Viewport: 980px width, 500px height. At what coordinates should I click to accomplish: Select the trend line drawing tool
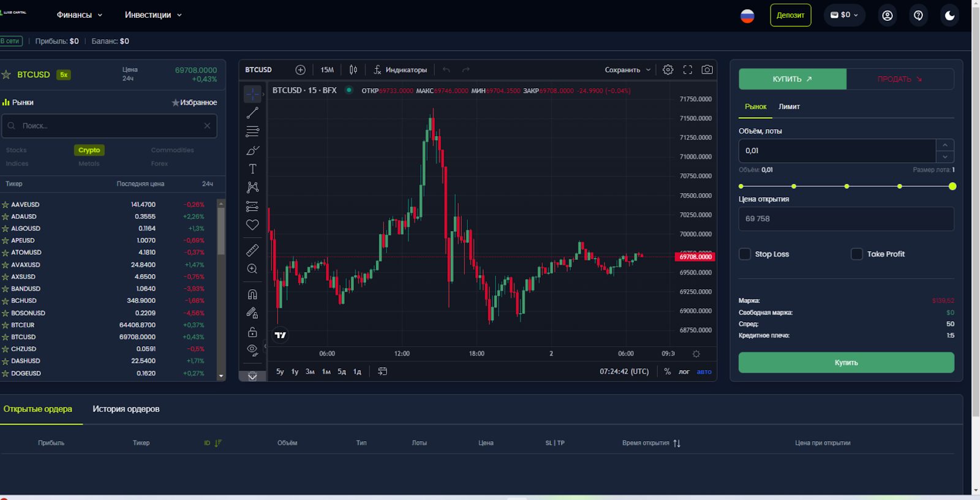click(x=252, y=113)
